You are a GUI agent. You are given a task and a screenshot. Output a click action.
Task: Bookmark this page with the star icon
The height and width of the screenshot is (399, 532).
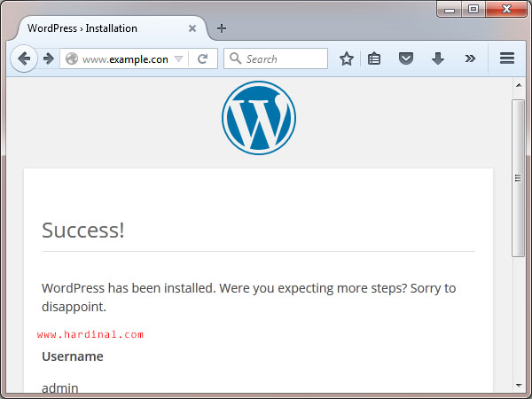click(347, 59)
